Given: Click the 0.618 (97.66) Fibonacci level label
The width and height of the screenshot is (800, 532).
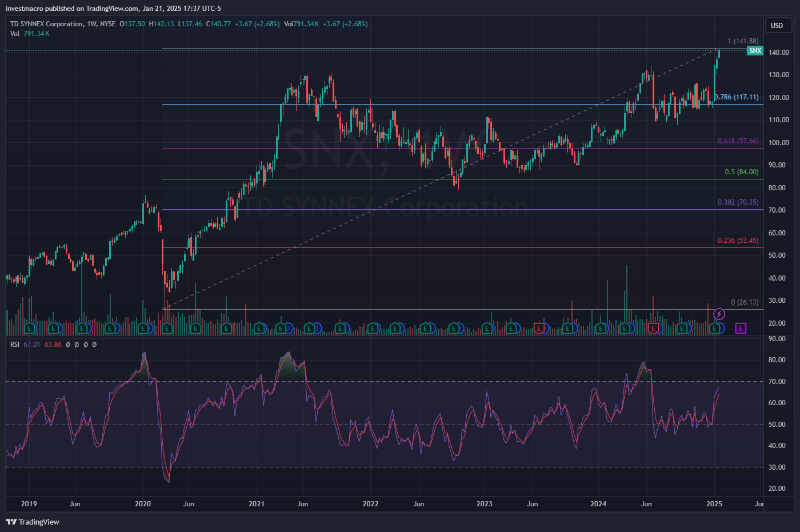Looking at the screenshot, I should [x=738, y=141].
